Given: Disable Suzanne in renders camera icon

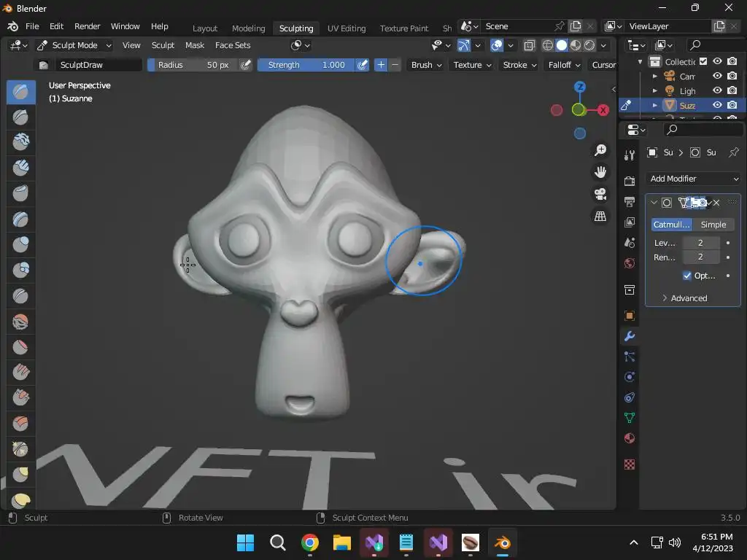Looking at the screenshot, I should pos(732,105).
